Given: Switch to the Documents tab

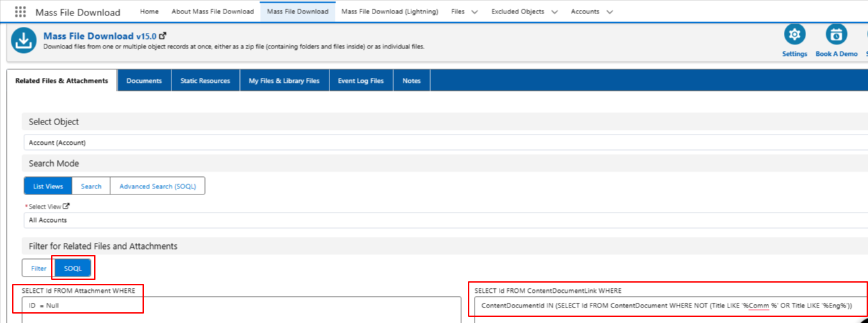Looking at the screenshot, I should (x=144, y=81).
